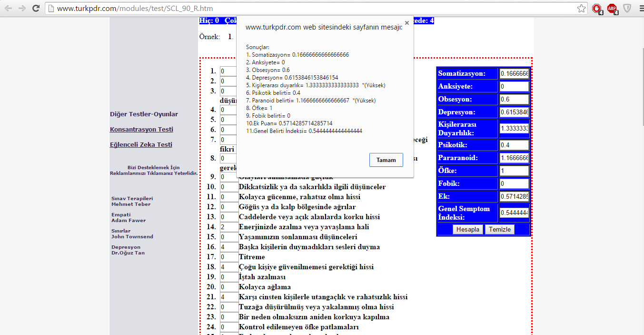Click the page info icon beside the URL
This screenshot has height=335, width=644.
coord(51,9)
